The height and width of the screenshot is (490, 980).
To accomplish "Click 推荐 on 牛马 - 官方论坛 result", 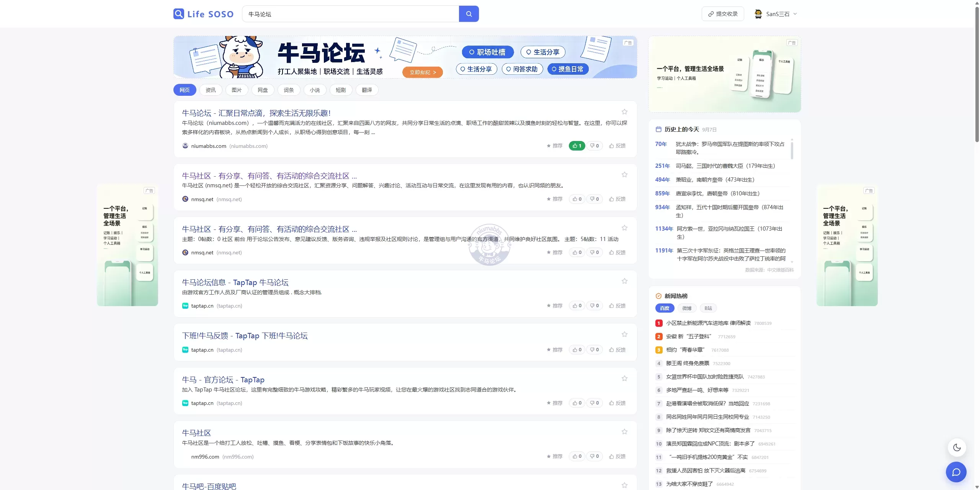I will point(555,403).
